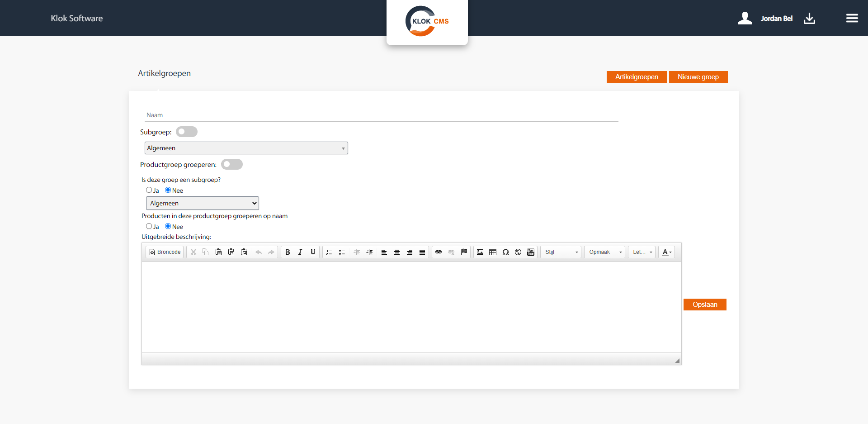The height and width of the screenshot is (424, 868).
Task: Click the Redo arrow icon
Action: point(271,252)
